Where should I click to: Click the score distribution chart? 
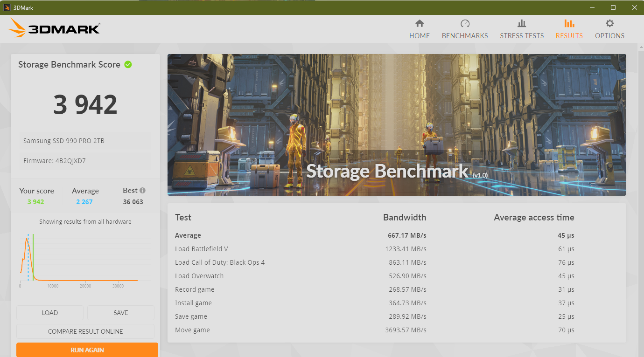pyautogui.click(x=85, y=259)
